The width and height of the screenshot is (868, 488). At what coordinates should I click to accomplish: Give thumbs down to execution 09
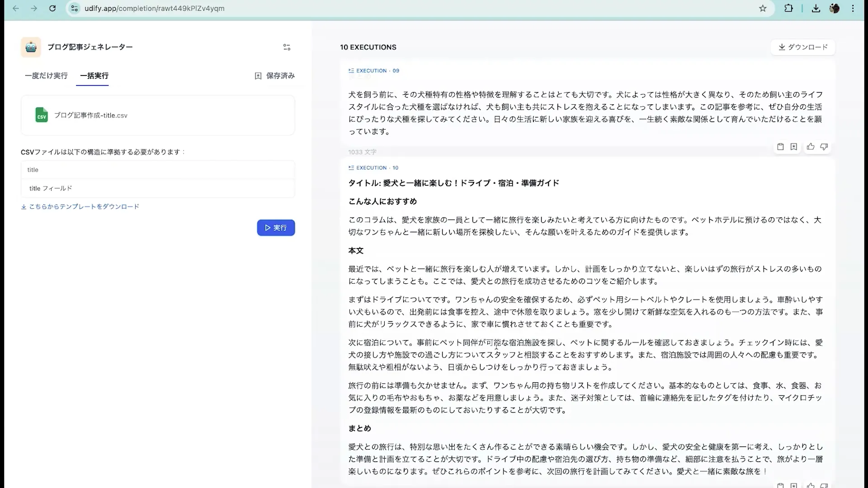tap(824, 147)
